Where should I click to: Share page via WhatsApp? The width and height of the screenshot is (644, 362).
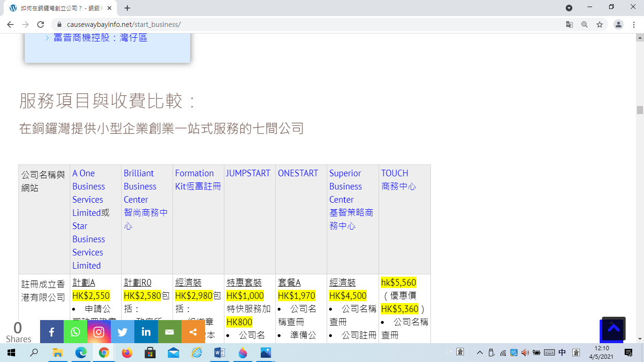[75, 332]
